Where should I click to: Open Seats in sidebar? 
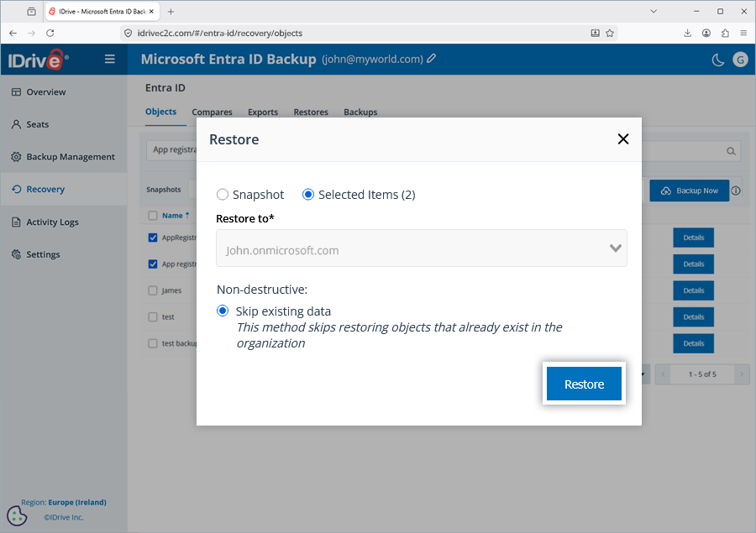[x=37, y=124]
